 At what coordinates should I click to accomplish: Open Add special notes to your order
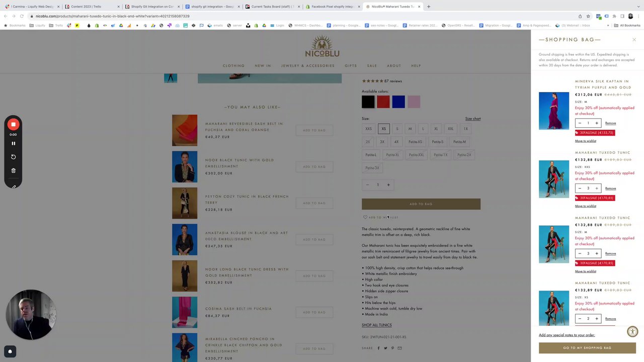[x=567, y=335]
